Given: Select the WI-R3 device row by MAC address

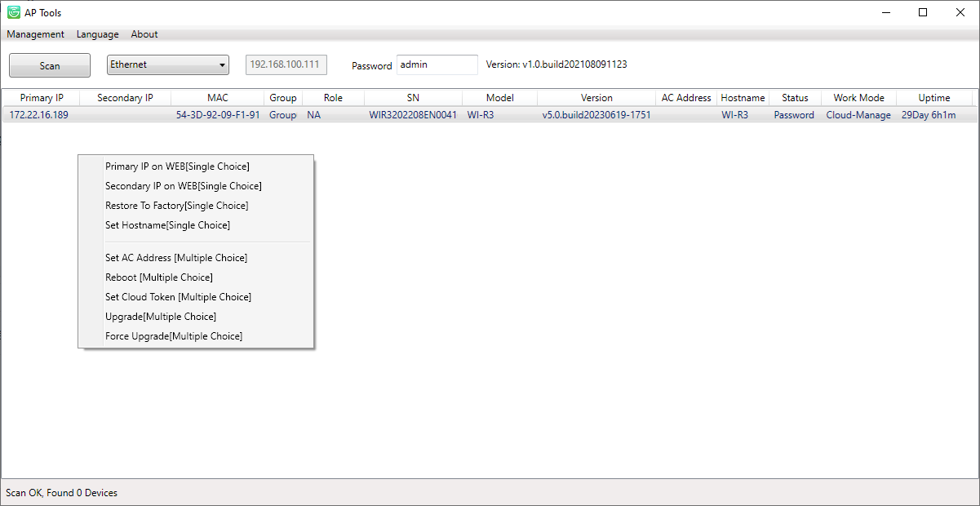Looking at the screenshot, I should click(x=218, y=115).
